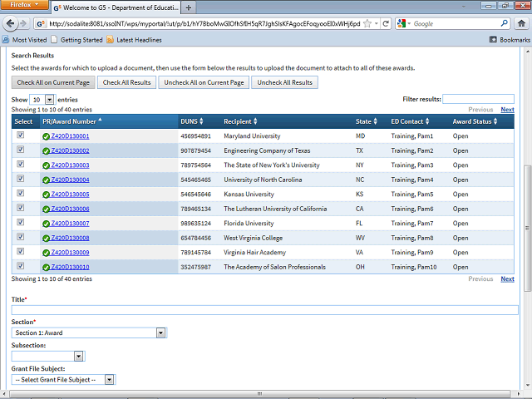
Task: Toggle checkbox for Academy of Salon Professionals
Action: coord(21,267)
